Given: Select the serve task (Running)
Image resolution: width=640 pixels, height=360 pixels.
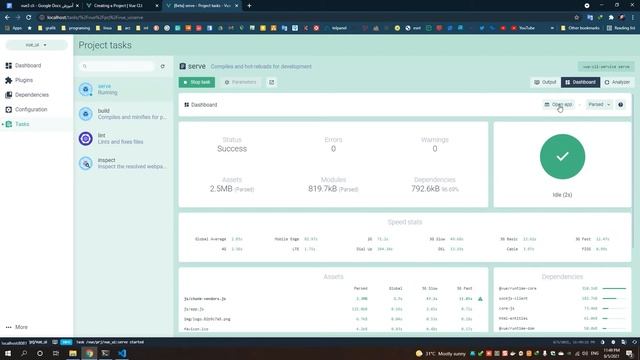Looking at the screenshot, I should [x=124, y=89].
